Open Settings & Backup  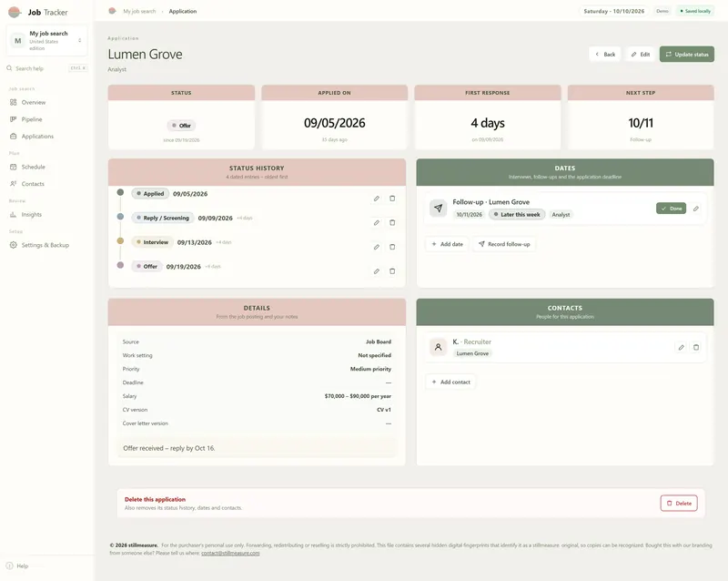pyautogui.click(x=45, y=245)
